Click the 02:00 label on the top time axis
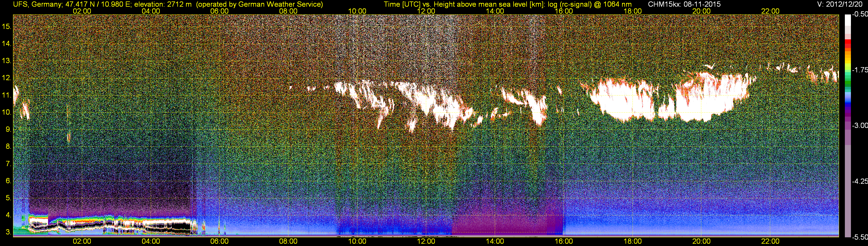868x246 pixels. pyautogui.click(x=82, y=11)
